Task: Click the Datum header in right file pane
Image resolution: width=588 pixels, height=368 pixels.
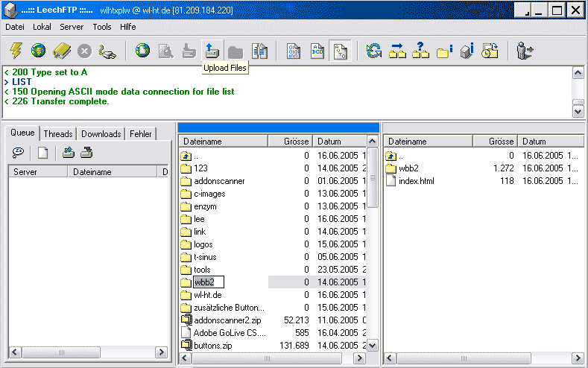Action: tap(551, 142)
